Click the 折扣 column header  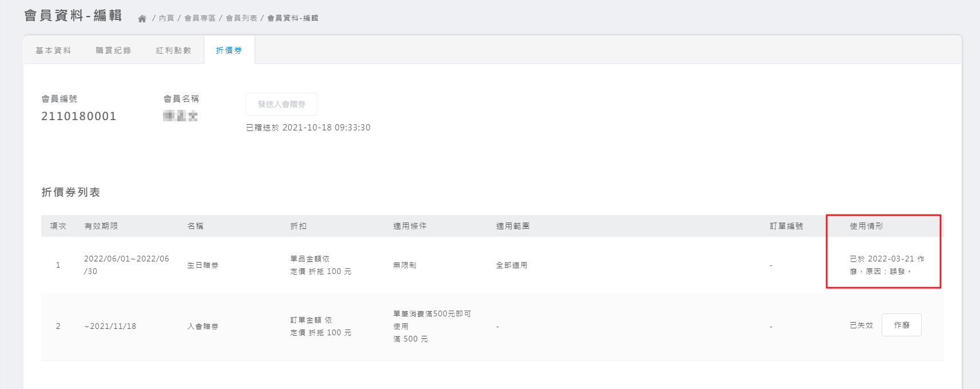[299, 226]
